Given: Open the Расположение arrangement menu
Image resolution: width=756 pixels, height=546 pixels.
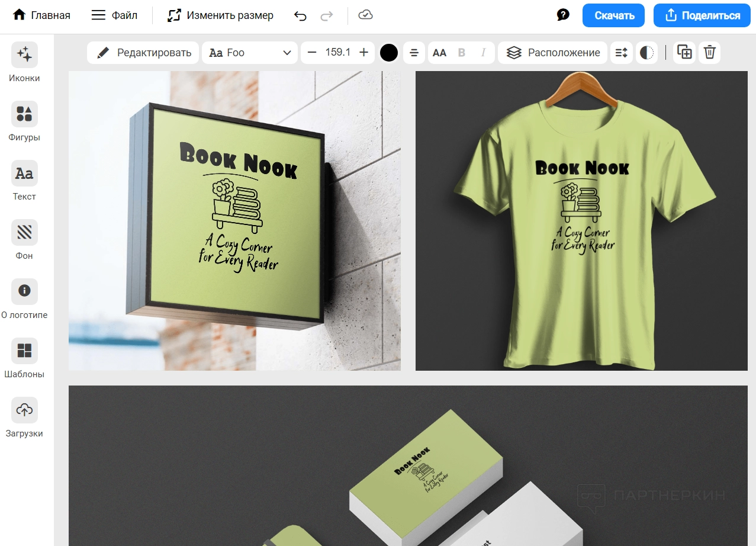Looking at the screenshot, I should pos(553,53).
